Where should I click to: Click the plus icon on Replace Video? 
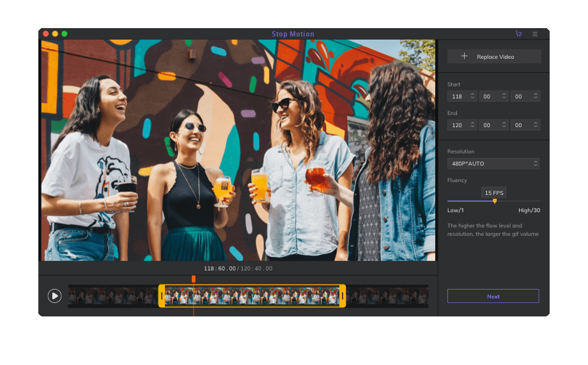(x=465, y=56)
